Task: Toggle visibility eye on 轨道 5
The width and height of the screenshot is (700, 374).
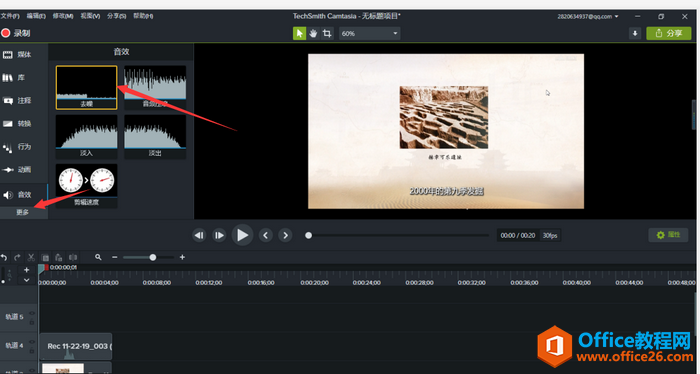Action: (32, 314)
